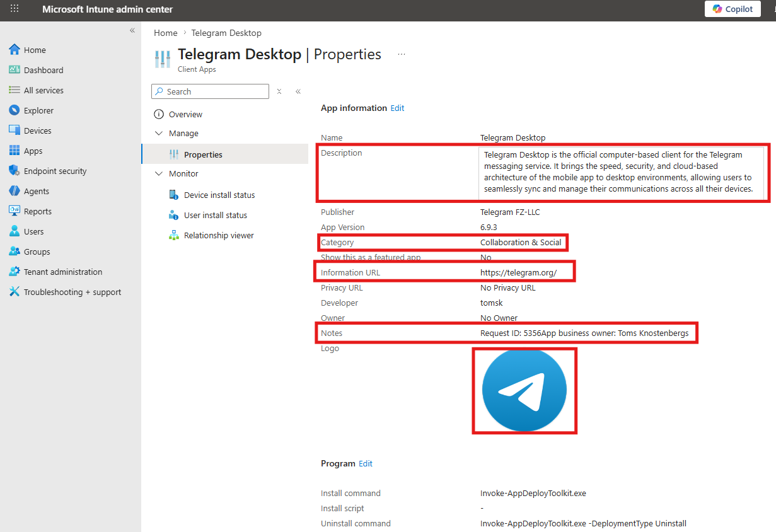Click the tomsk developer value
This screenshot has height=532, width=776.
click(x=492, y=303)
